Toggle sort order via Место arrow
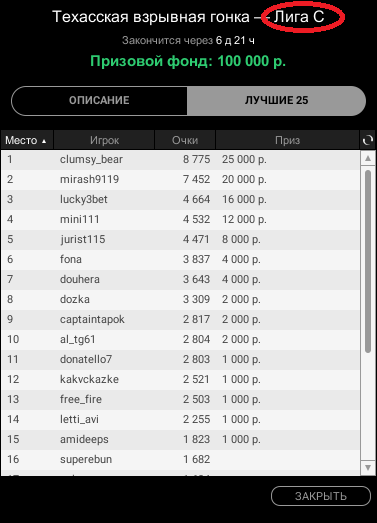 coord(44,141)
